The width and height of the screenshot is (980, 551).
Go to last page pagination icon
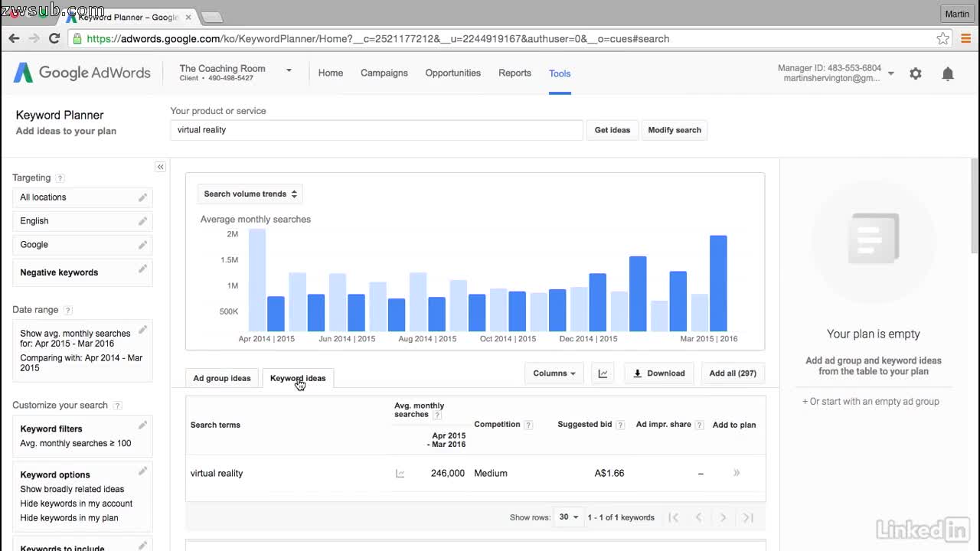coord(748,517)
